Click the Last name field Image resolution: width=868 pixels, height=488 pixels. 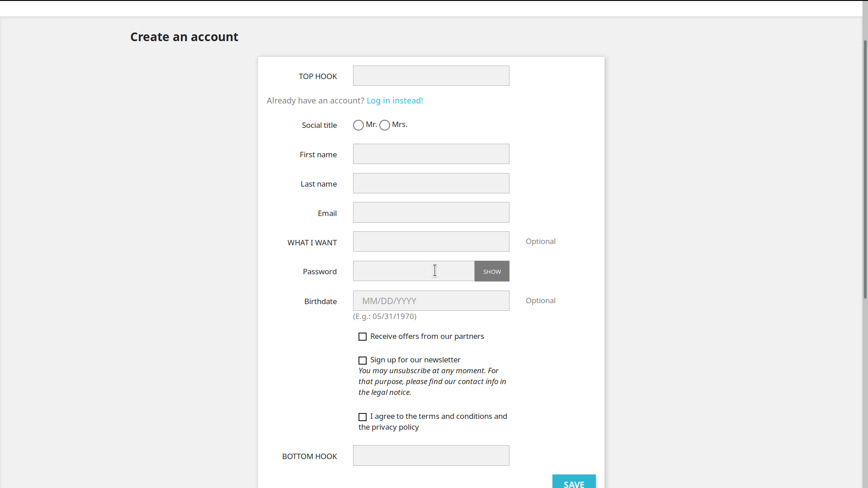(431, 183)
